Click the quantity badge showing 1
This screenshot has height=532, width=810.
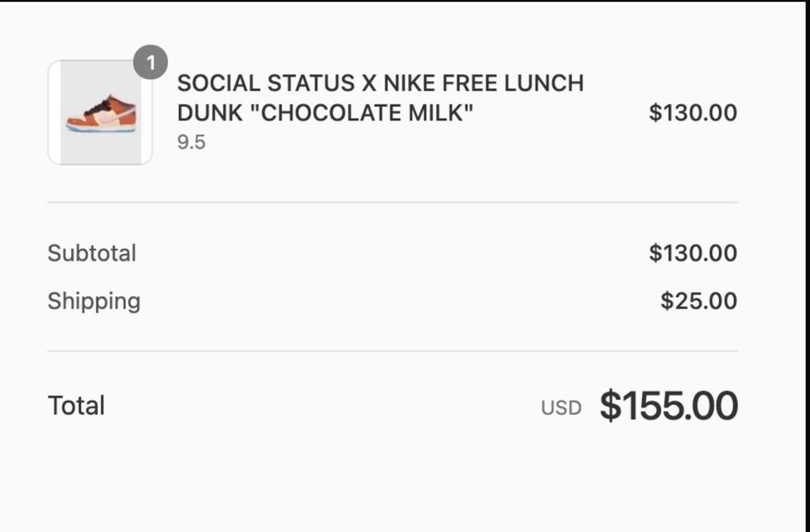click(150, 63)
